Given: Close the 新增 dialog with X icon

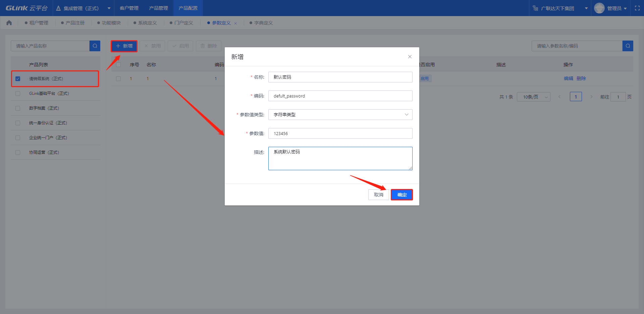Looking at the screenshot, I should [410, 57].
